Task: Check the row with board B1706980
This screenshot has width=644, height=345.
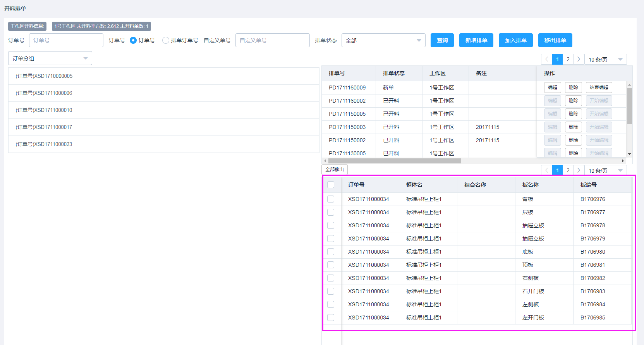Action: pos(331,252)
